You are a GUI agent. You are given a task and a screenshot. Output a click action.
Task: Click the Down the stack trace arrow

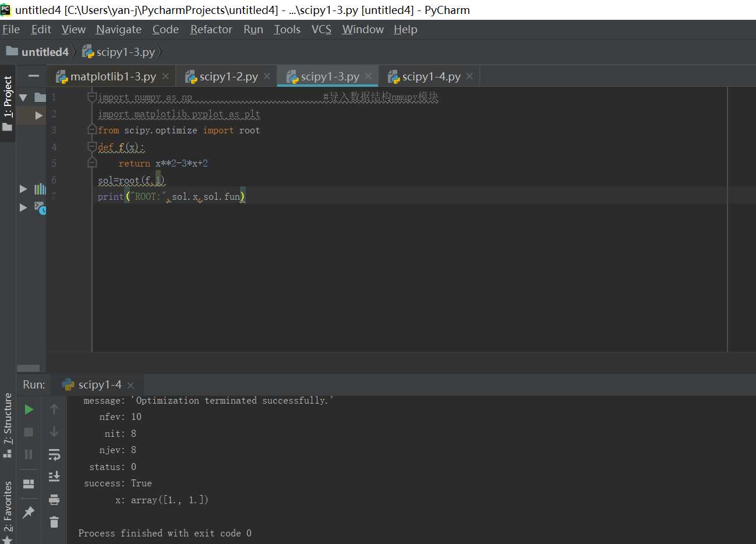click(x=54, y=432)
